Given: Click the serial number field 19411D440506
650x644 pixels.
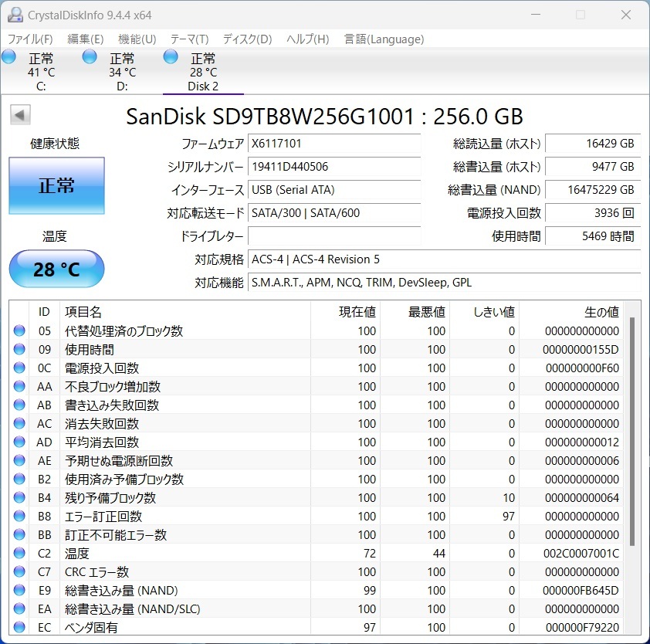Looking at the screenshot, I should (334, 167).
